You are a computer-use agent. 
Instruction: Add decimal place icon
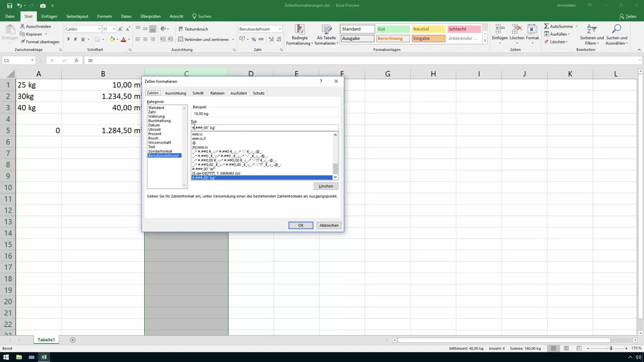point(271,39)
